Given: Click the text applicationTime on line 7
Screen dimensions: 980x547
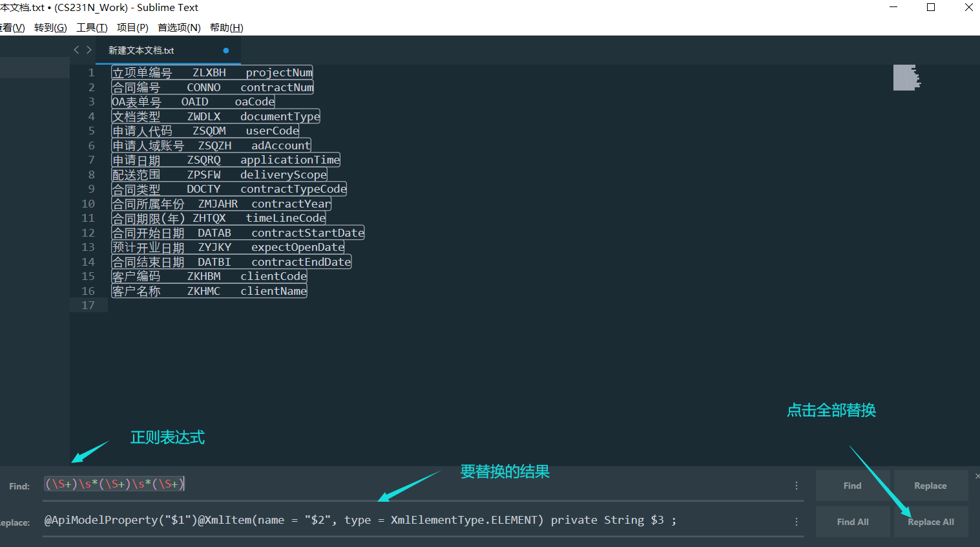Looking at the screenshot, I should [x=290, y=160].
